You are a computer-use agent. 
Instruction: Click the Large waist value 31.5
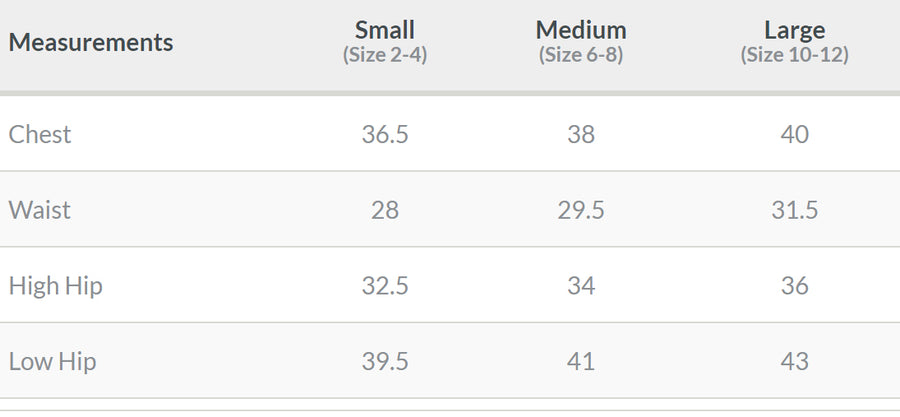click(x=795, y=210)
